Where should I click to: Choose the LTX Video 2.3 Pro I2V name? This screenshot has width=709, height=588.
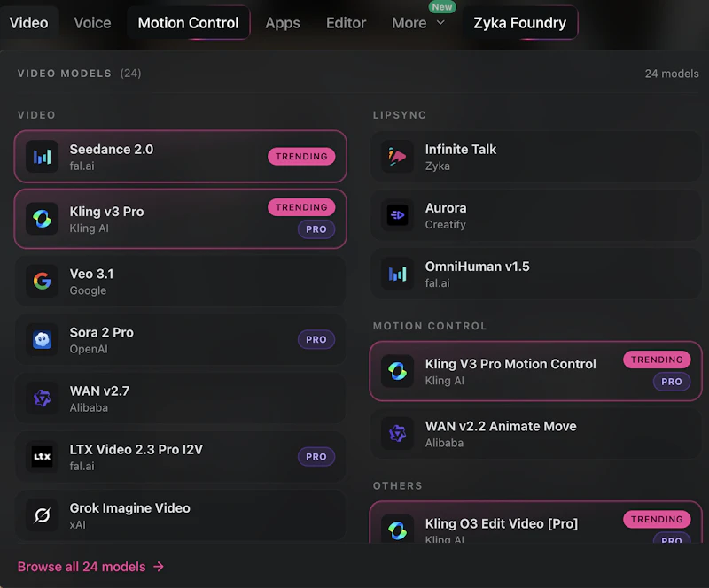pos(136,449)
